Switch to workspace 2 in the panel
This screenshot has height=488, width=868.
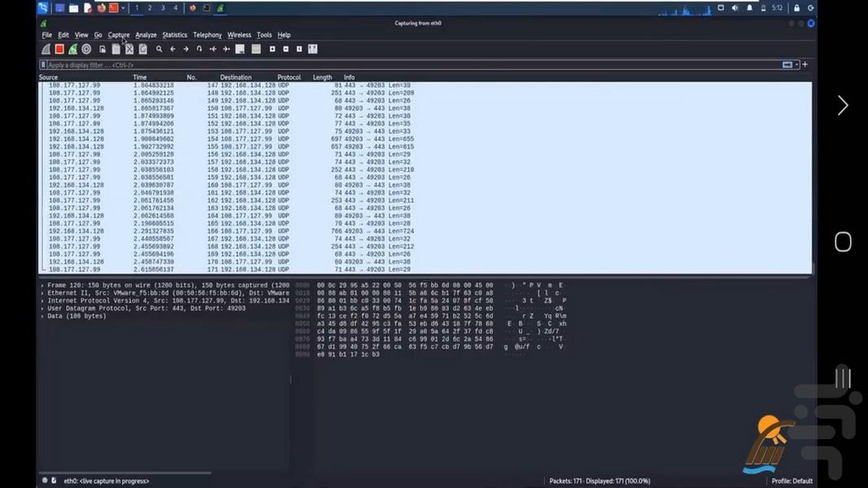(x=150, y=8)
